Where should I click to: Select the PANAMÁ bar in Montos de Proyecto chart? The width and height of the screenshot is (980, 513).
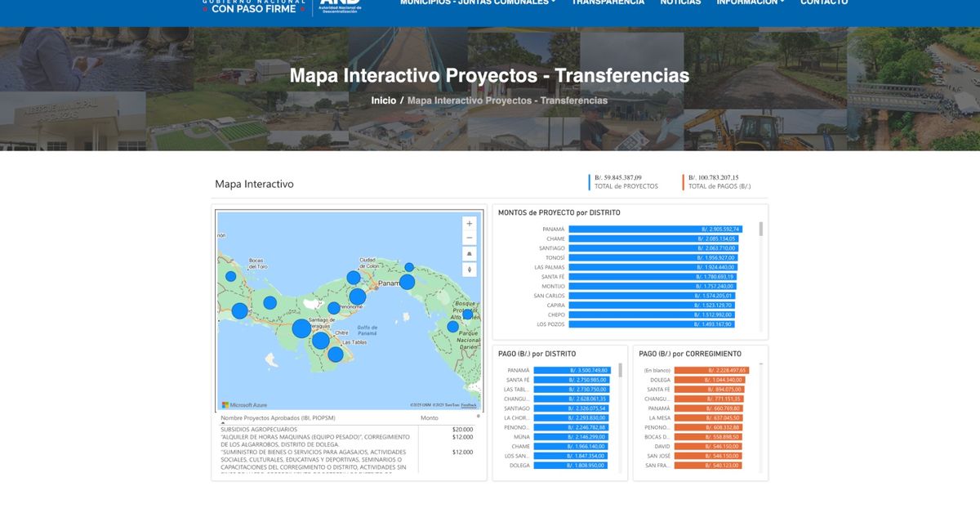click(x=655, y=230)
